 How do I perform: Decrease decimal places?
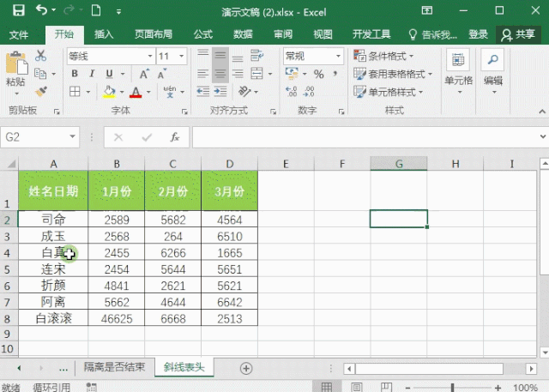click(309, 92)
